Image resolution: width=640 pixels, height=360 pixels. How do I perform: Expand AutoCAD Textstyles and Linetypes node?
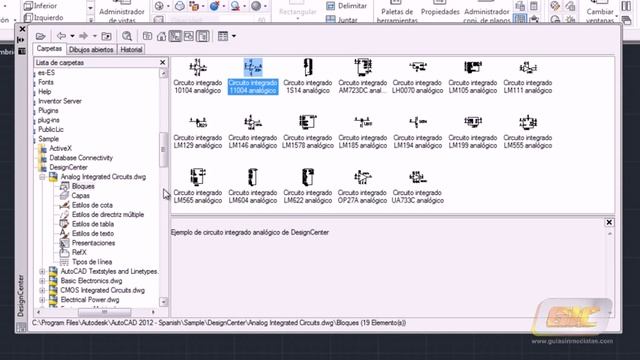42,271
